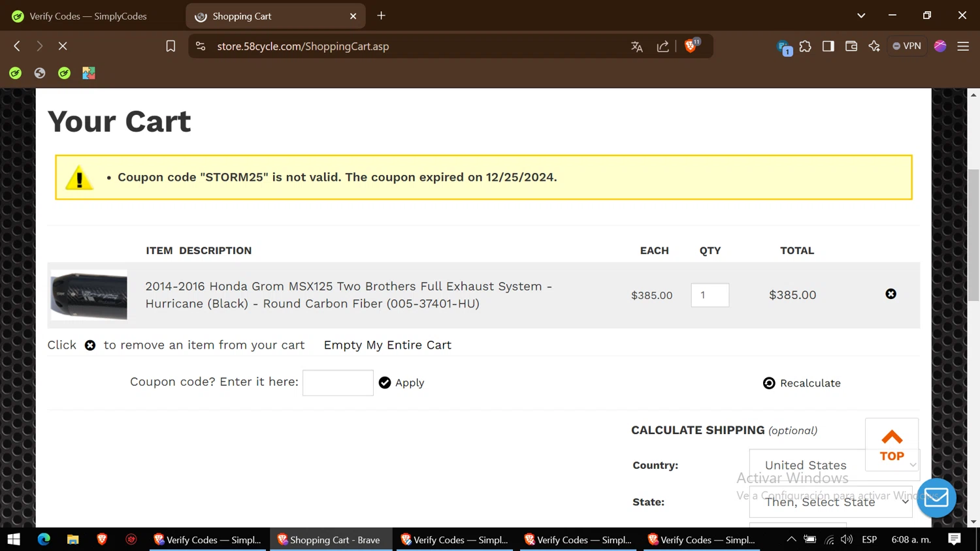Click the translate page icon
980x551 pixels.
(637, 46)
